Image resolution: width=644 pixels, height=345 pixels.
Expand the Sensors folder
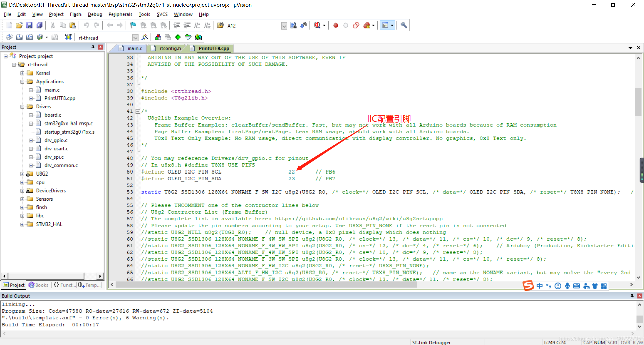coord(22,199)
